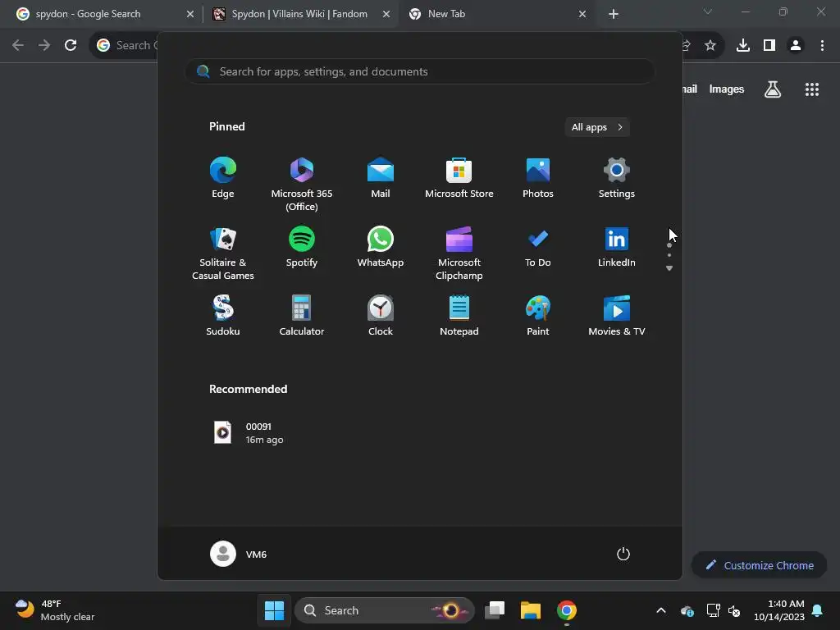
Task: Switch to Spydon Villains Wiki tab
Action: pos(300,14)
